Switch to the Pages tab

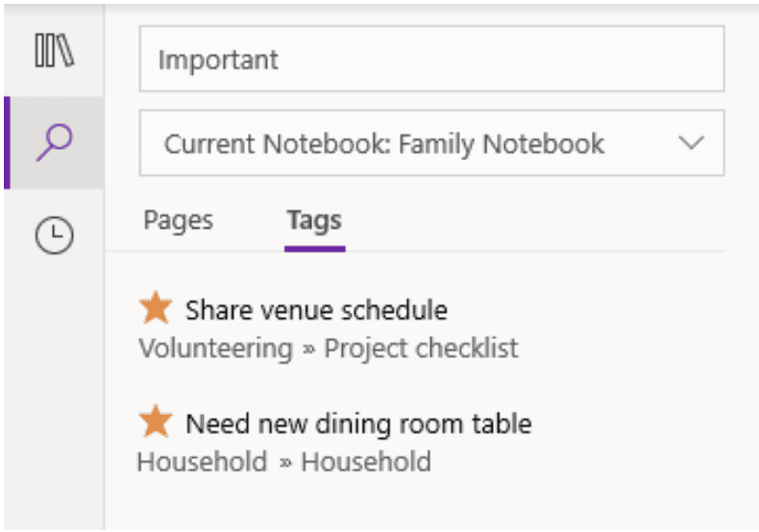click(178, 221)
